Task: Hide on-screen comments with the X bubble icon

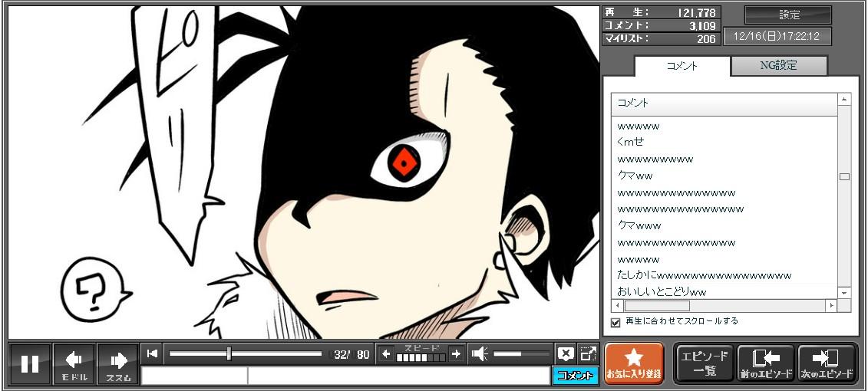Action: point(566,353)
